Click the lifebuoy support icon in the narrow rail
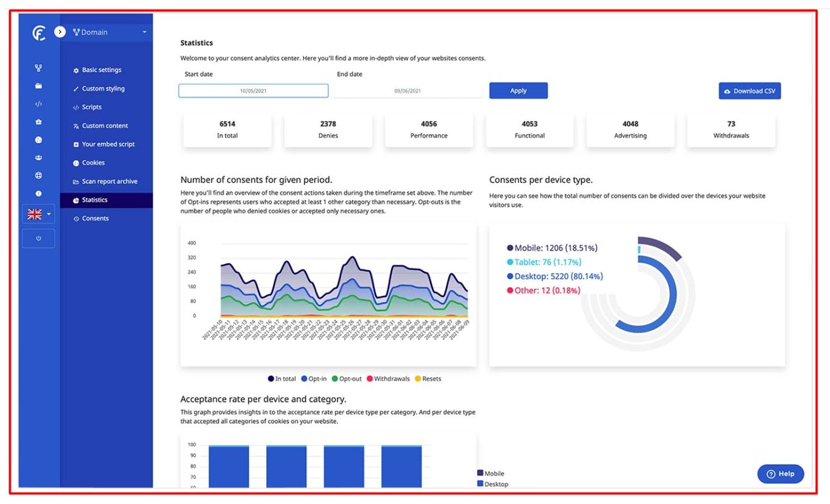This screenshot has height=504, width=830. click(38, 175)
